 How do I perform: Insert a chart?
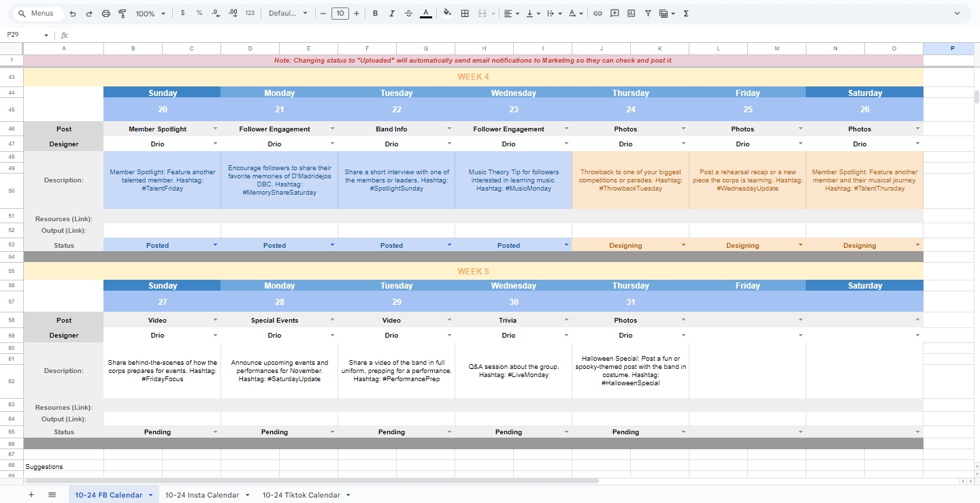[631, 14]
